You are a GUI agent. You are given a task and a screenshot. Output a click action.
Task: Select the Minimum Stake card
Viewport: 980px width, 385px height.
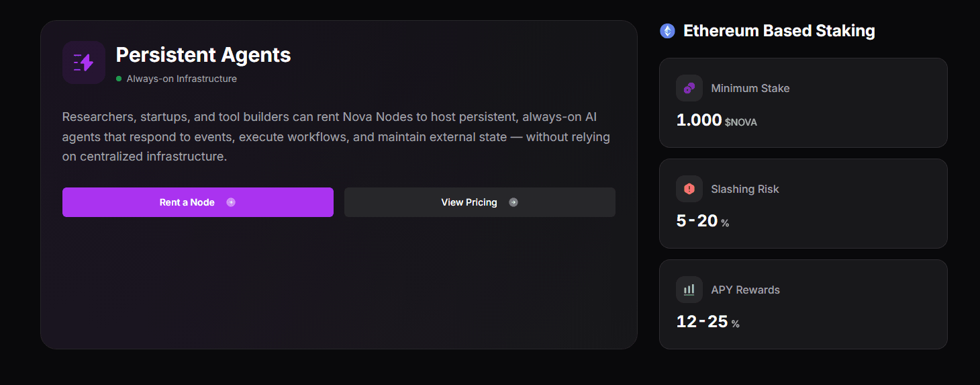pyautogui.click(x=803, y=103)
